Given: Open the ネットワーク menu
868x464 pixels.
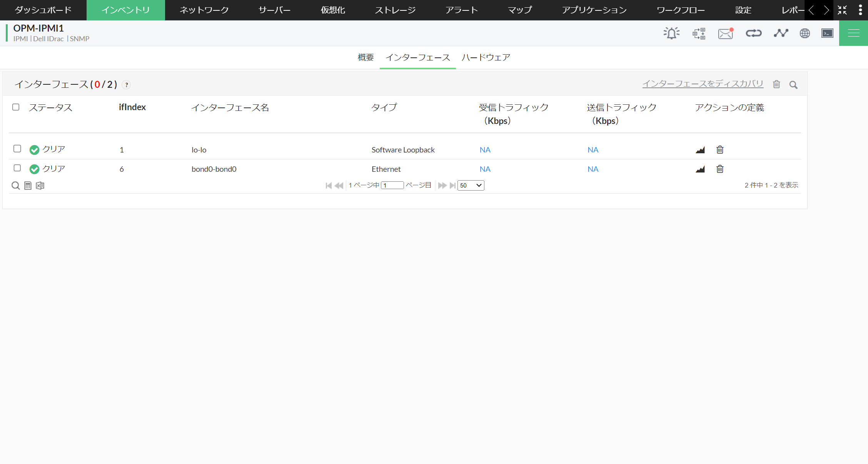Looking at the screenshot, I should tap(204, 10).
